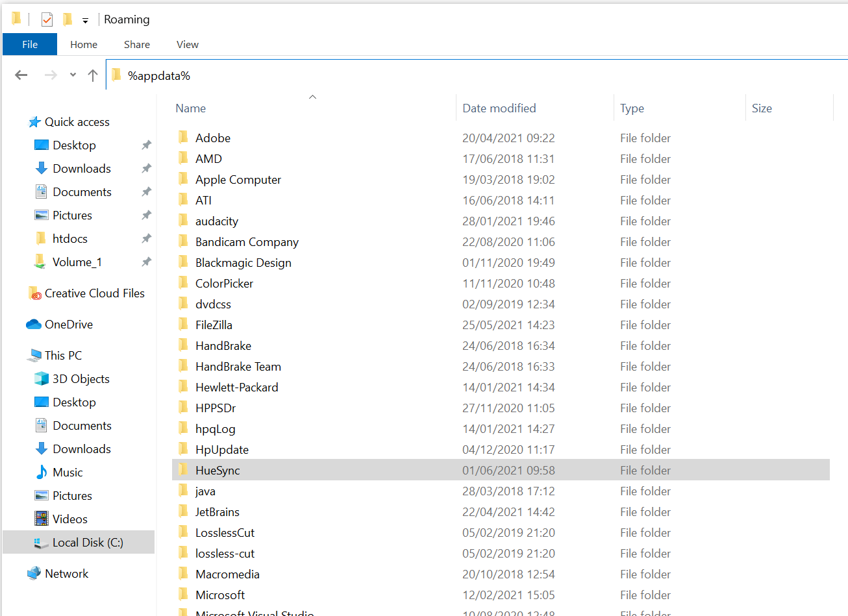Open pinned Desktop under Quick access
This screenshot has height=616, width=848.
tap(74, 145)
